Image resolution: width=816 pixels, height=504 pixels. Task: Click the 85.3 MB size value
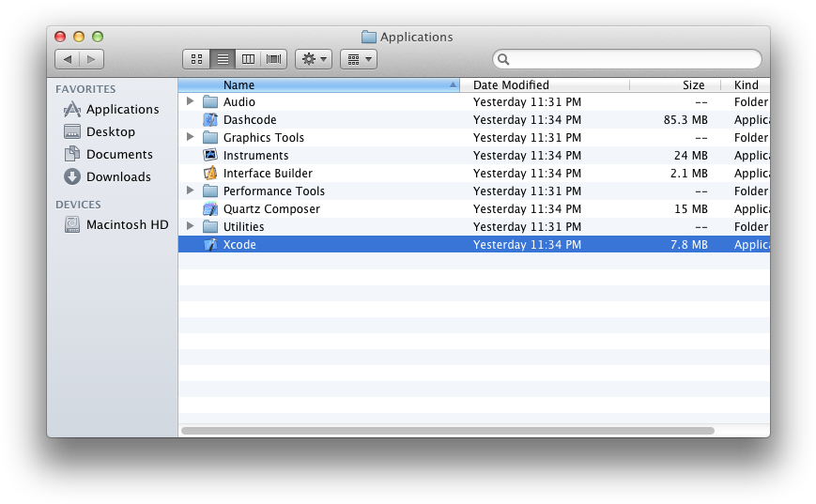[x=685, y=119]
